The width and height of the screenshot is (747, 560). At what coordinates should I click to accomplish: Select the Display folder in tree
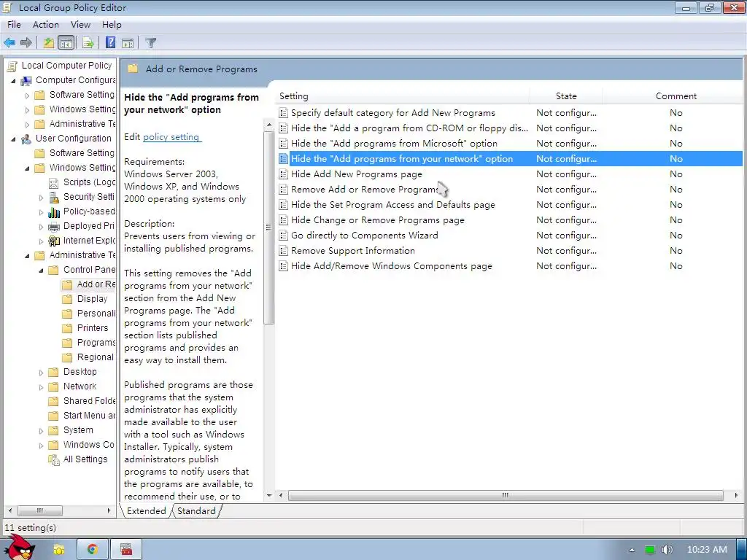pos(85,299)
